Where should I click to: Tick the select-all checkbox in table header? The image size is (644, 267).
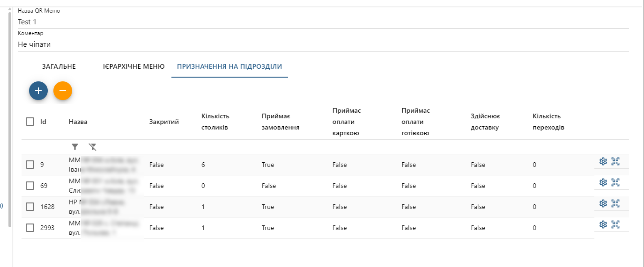(x=30, y=122)
